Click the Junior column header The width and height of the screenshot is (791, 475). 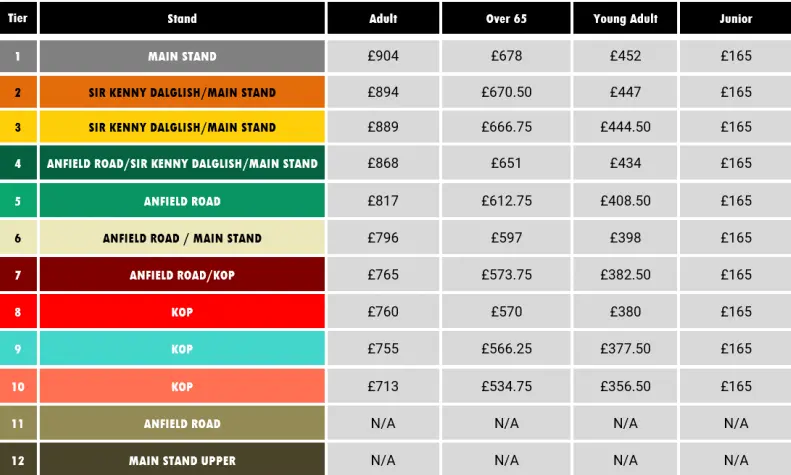pos(735,19)
